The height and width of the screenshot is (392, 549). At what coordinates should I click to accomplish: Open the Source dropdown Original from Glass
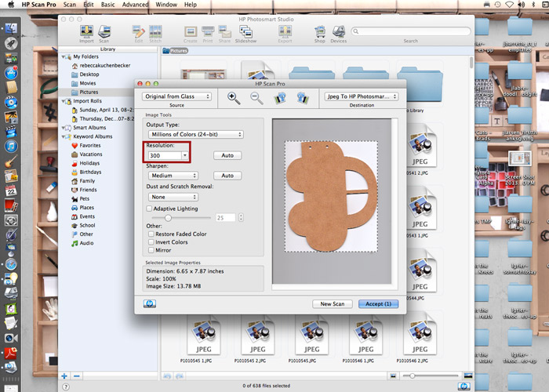[x=176, y=96]
